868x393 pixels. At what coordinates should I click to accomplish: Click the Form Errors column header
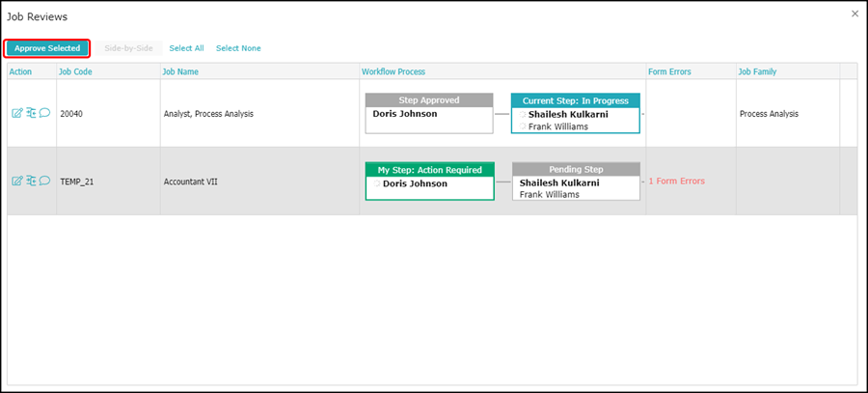click(x=669, y=71)
